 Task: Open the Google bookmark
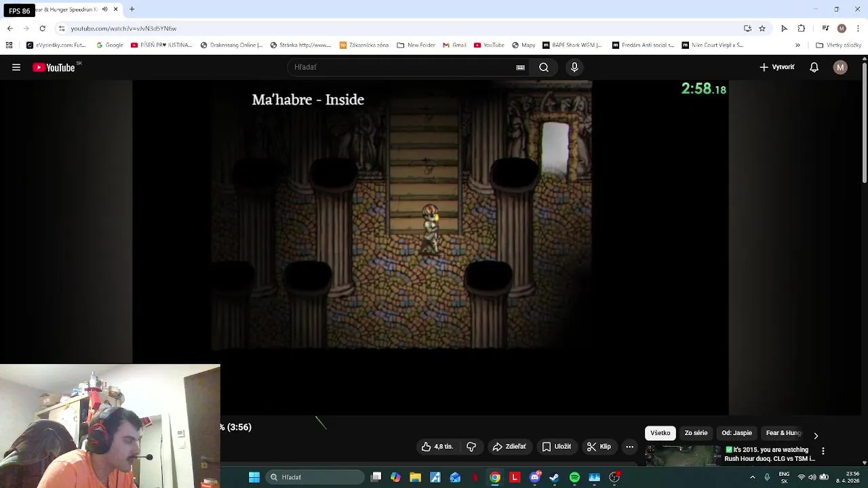pos(110,45)
